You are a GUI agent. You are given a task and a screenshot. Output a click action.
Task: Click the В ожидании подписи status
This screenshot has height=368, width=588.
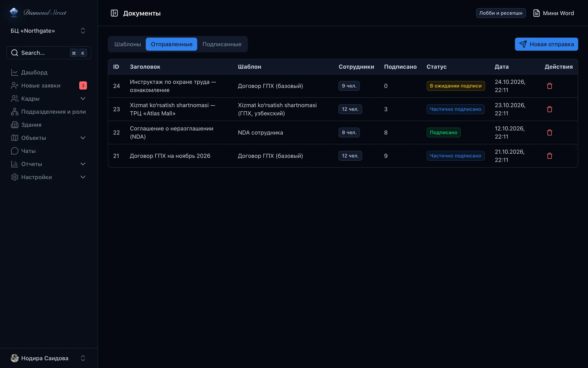[455, 86]
